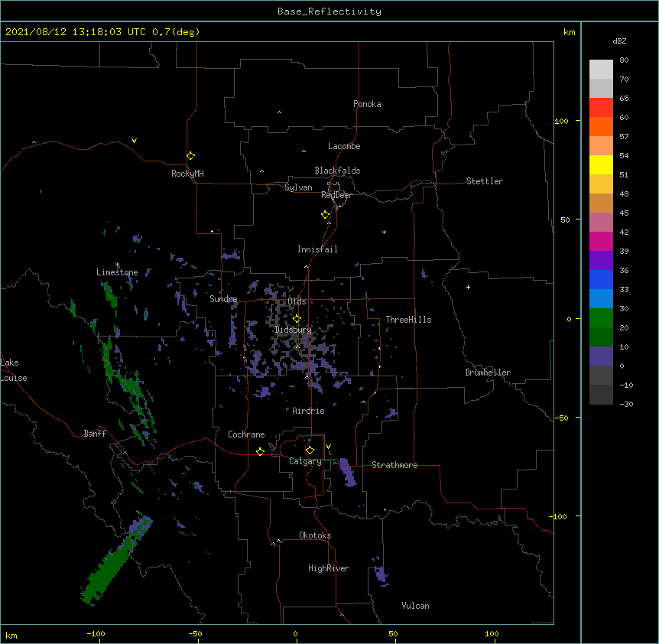Click the Okotoks town label

(x=315, y=535)
